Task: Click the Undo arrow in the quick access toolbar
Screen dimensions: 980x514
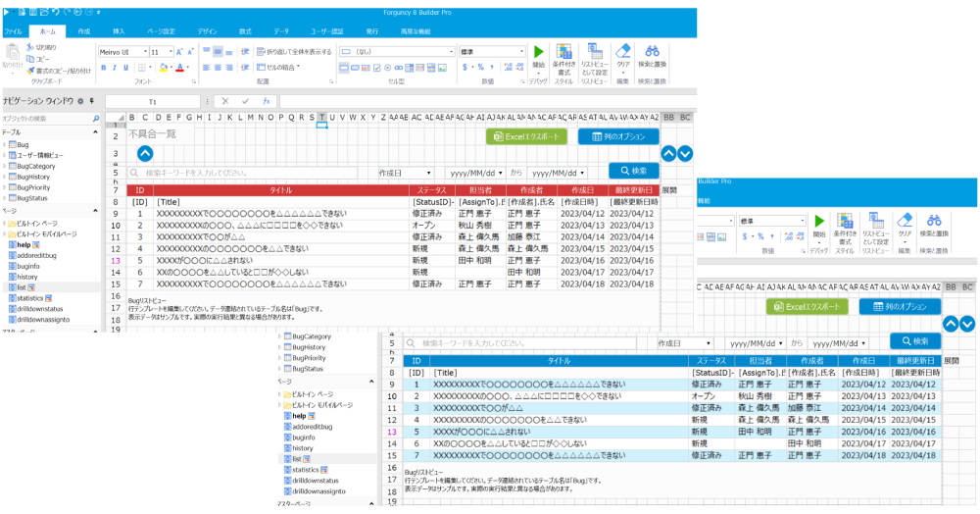Action: [56, 12]
